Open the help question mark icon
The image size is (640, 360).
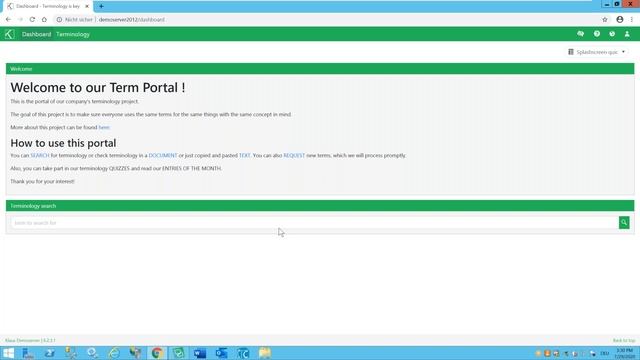[x=597, y=34]
